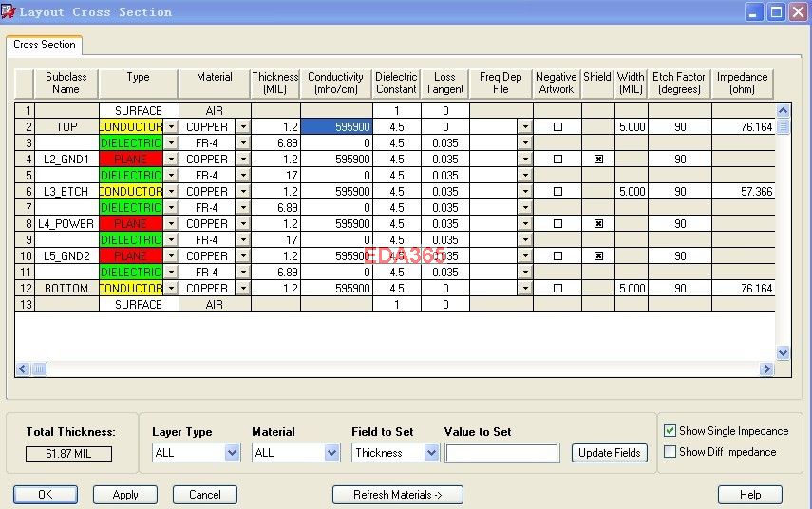Click Total Thickness 61.87 MIL field
812x509 pixels.
click(68, 454)
